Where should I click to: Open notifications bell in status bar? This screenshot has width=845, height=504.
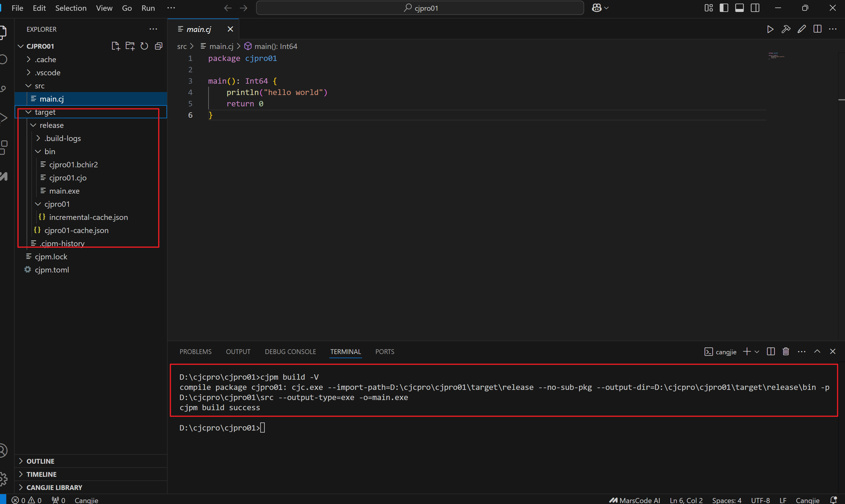click(833, 500)
